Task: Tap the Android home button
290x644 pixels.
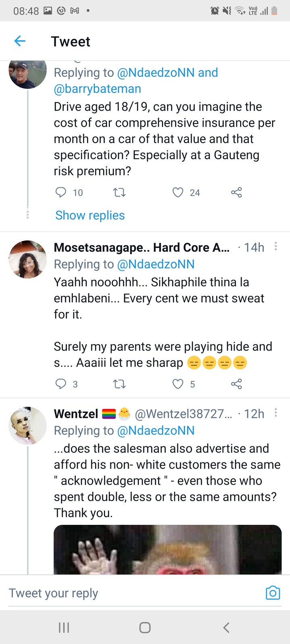Action: click(145, 627)
